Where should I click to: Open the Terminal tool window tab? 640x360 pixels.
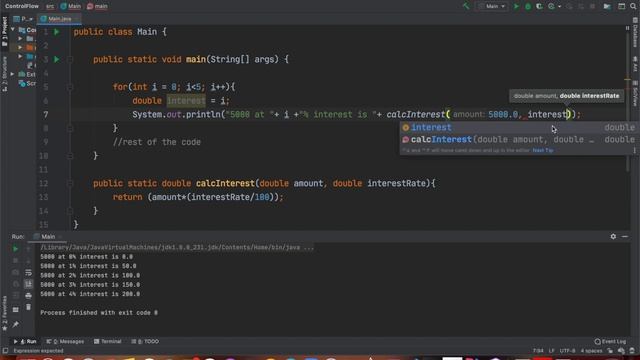[x=108, y=341]
